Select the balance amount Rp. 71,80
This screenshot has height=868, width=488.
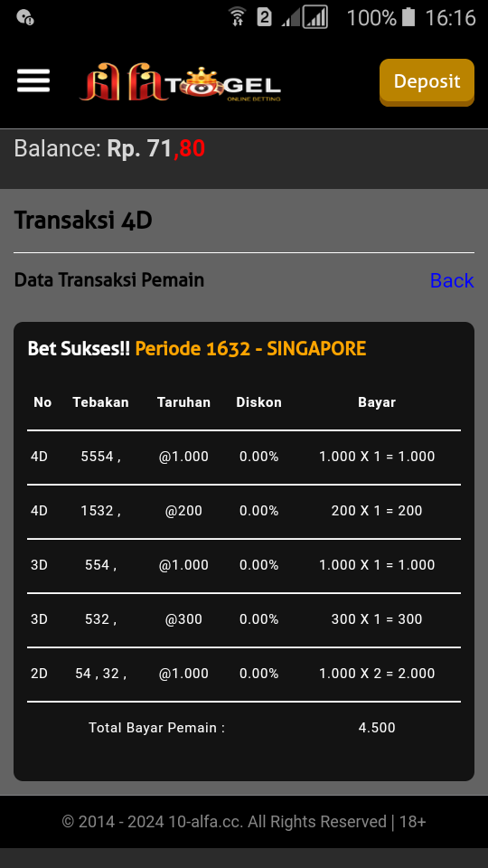click(156, 148)
